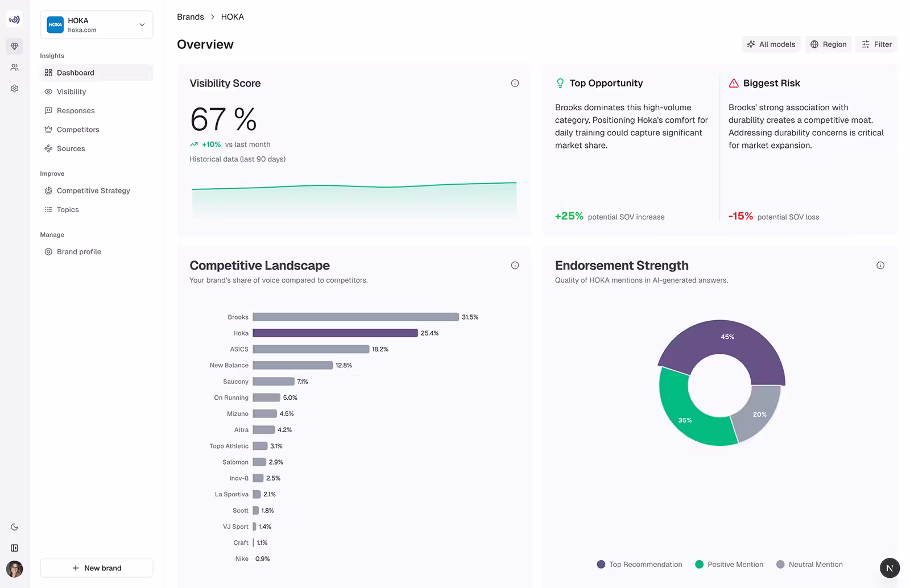The height and width of the screenshot is (588, 910).
Task: Click the +10% trend arrow icon
Action: click(194, 144)
